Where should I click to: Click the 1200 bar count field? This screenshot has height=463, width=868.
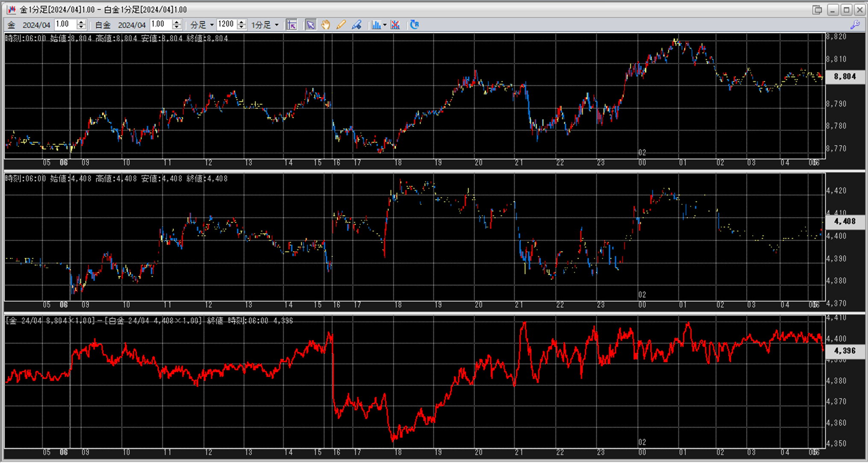tap(226, 25)
